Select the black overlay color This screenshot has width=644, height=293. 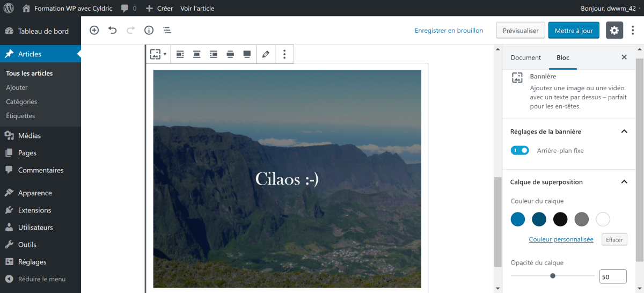click(560, 219)
